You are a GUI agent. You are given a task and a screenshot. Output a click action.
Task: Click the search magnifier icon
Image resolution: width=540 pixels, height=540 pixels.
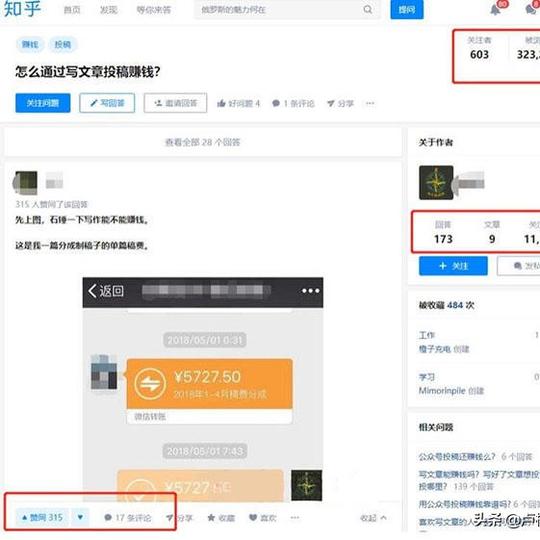coord(367,10)
